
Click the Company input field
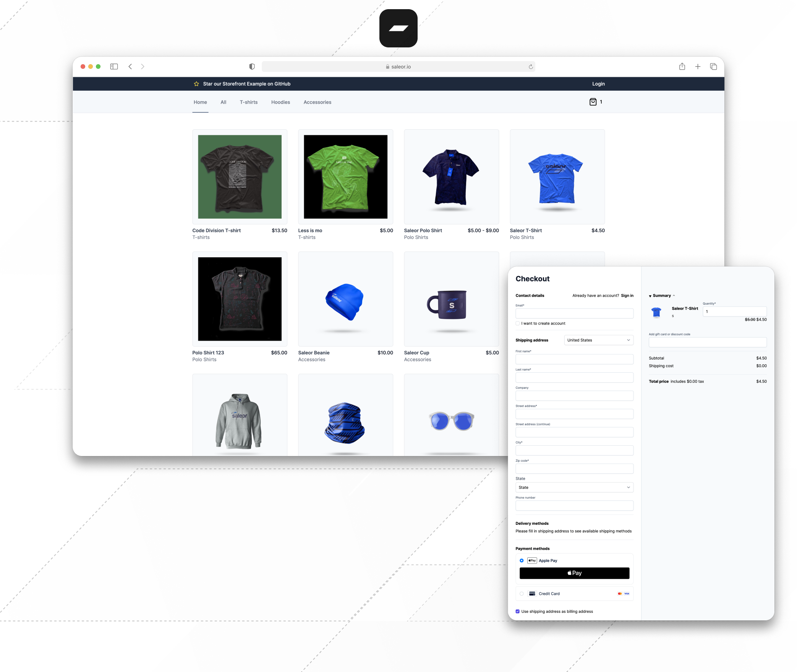[574, 396]
